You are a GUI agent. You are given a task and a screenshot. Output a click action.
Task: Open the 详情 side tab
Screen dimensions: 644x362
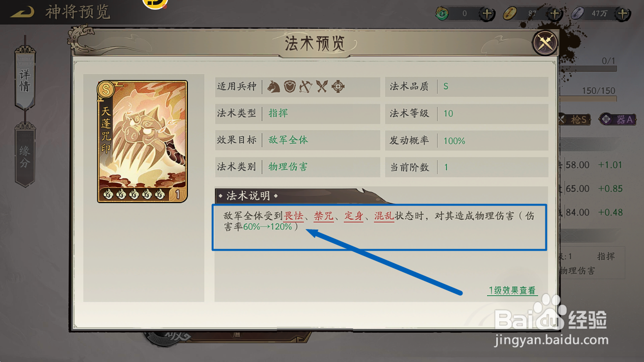pyautogui.click(x=25, y=78)
